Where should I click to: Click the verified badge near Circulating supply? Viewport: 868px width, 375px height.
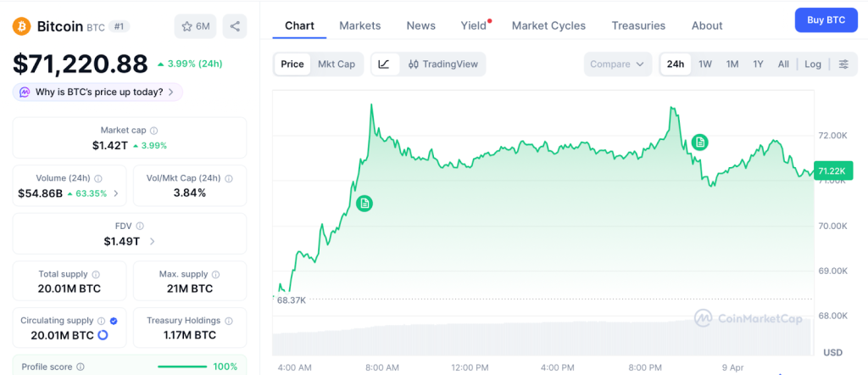coord(114,321)
